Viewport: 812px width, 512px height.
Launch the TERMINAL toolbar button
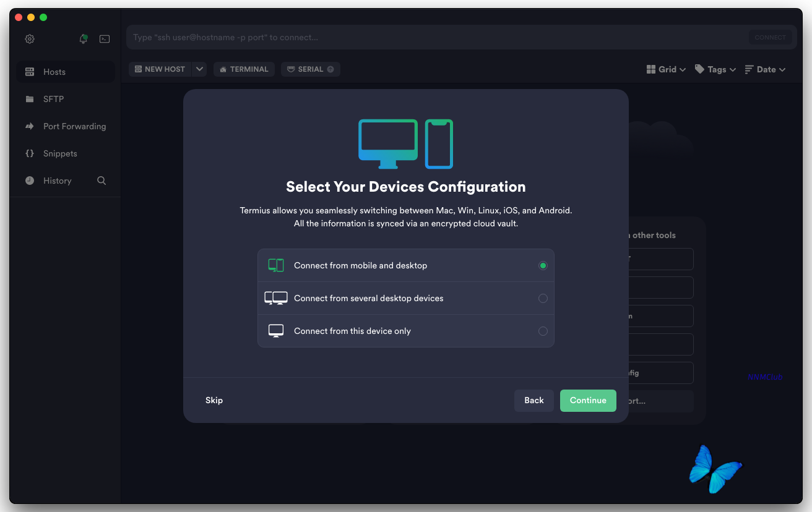(x=244, y=69)
